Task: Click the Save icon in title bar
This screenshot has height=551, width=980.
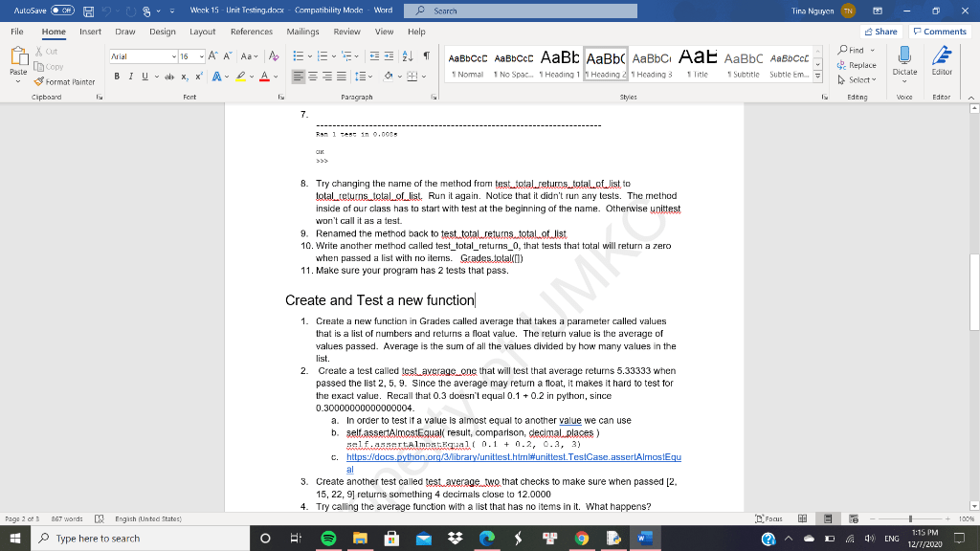Action: click(89, 11)
